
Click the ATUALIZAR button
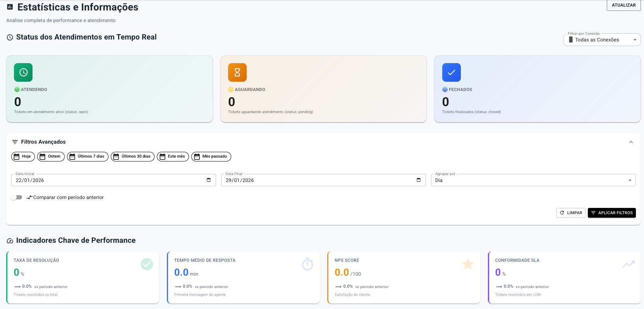click(623, 5)
